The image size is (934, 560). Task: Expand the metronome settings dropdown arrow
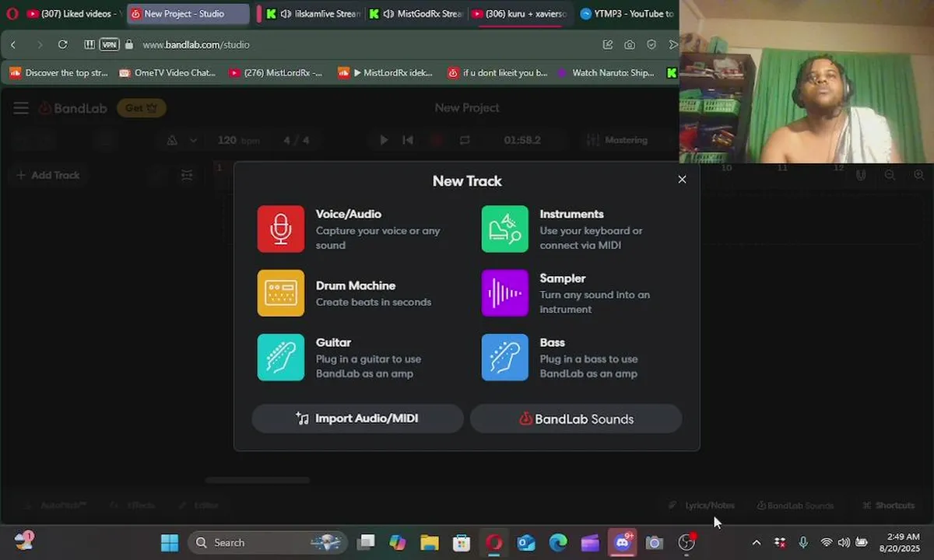pyautogui.click(x=193, y=140)
